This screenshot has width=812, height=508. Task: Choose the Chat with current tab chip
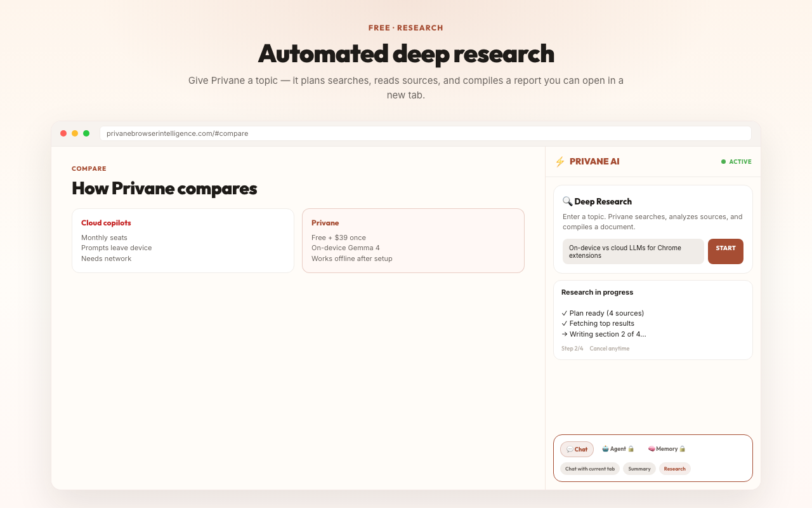tap(590, 469)
